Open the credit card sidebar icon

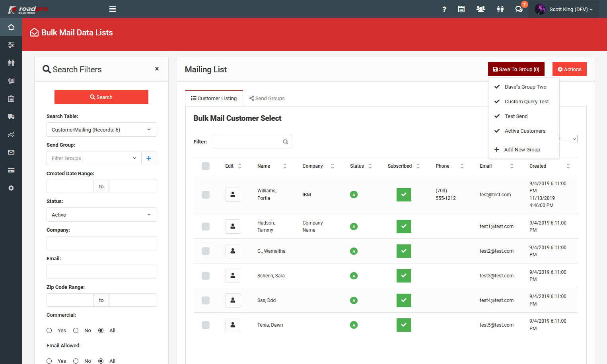point(11,170)
